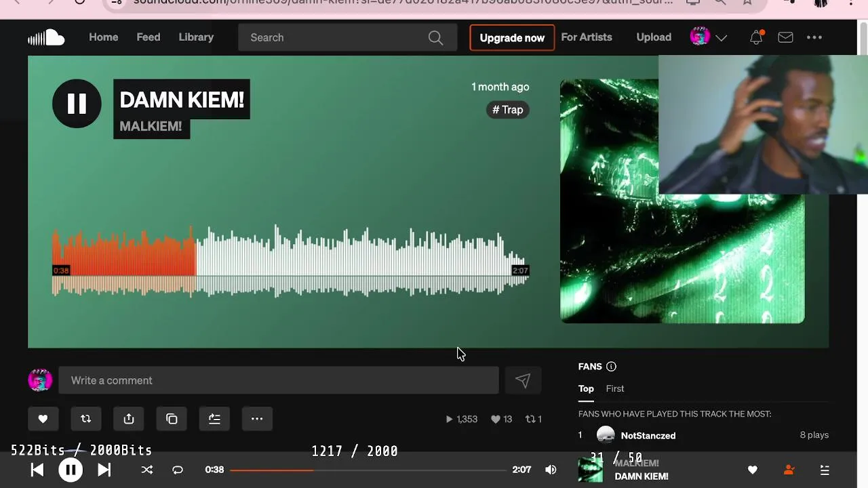Viewport: 868px width, 488px height.
Task: View the repost count
Action: click(534, 419)
